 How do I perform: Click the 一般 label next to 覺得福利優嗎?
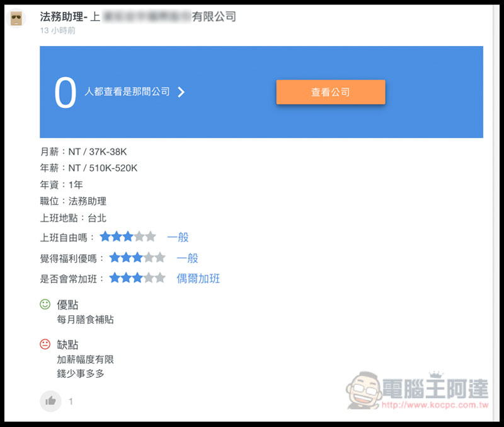click(x=187, y=257)
